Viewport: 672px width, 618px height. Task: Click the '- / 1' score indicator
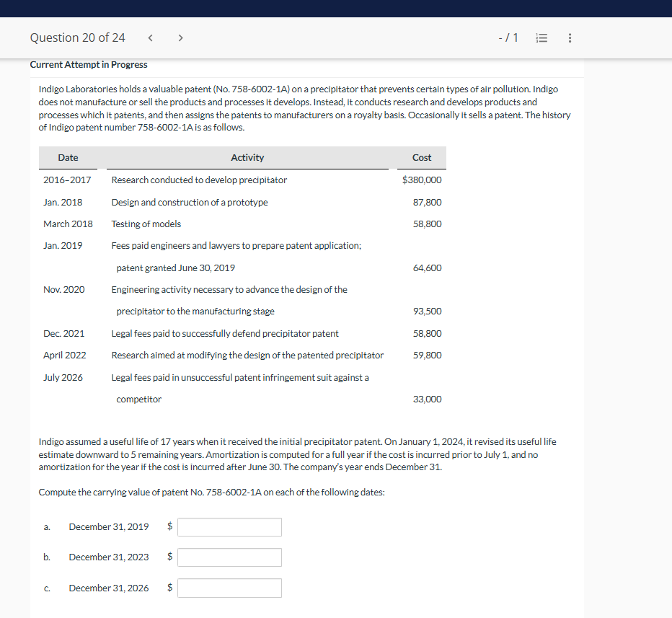tap(508, 37)
